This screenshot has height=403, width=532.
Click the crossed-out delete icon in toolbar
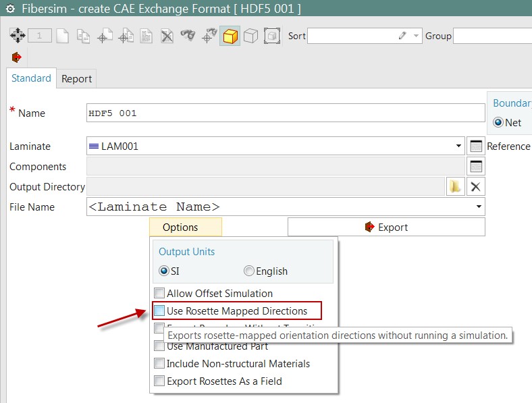167,36
